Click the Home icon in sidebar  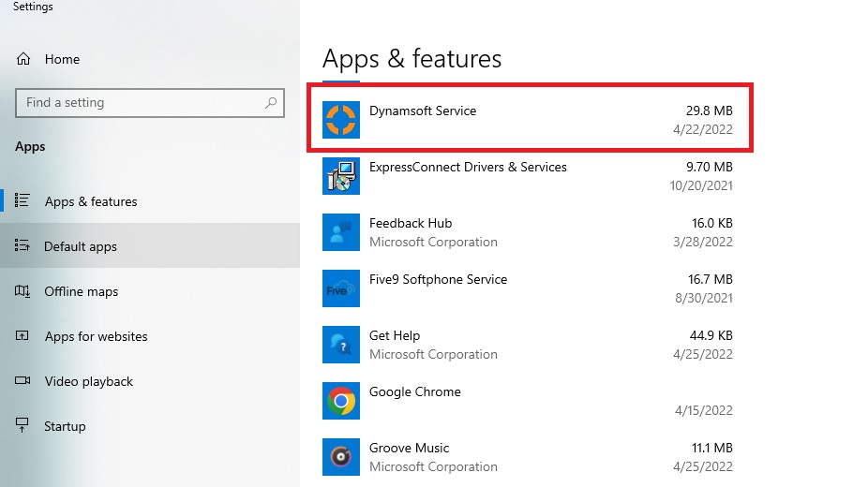pos(23,59)
